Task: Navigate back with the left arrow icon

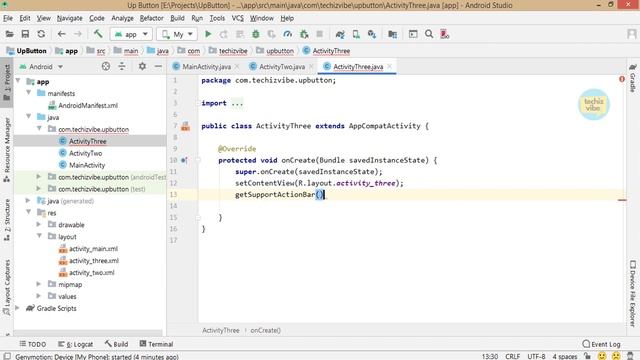Action: (62, 34)
